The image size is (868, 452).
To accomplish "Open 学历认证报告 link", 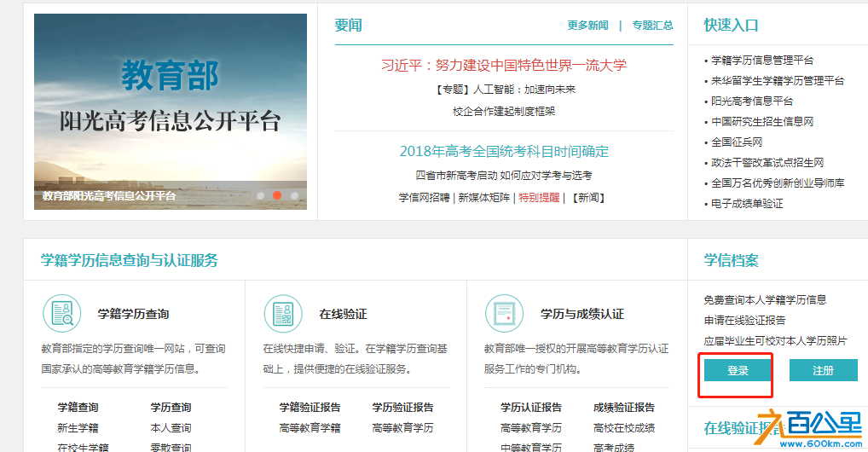I will [531, 408].
